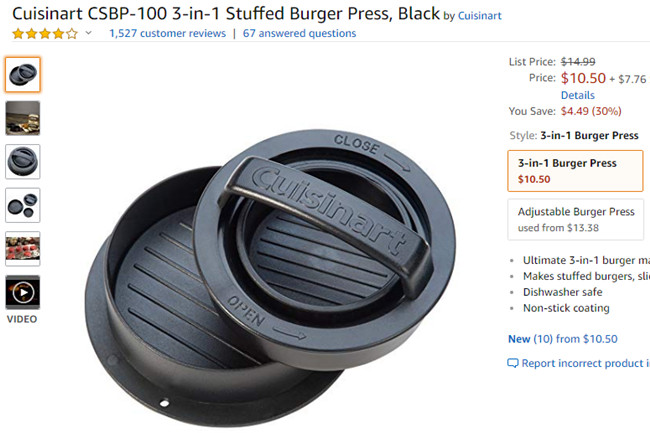
Task: Expand the star rating dropdown arrow
Action: coord(88,34)
